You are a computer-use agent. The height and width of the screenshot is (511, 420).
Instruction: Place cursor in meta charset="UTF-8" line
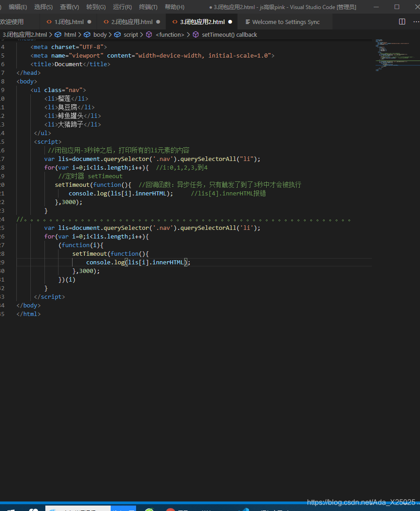(x=68, y=47)
